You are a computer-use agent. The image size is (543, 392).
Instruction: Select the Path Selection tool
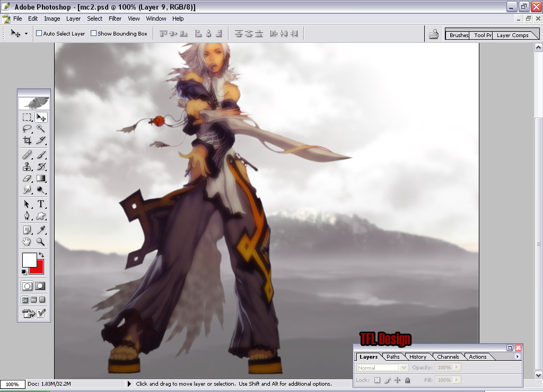point(27,204)
